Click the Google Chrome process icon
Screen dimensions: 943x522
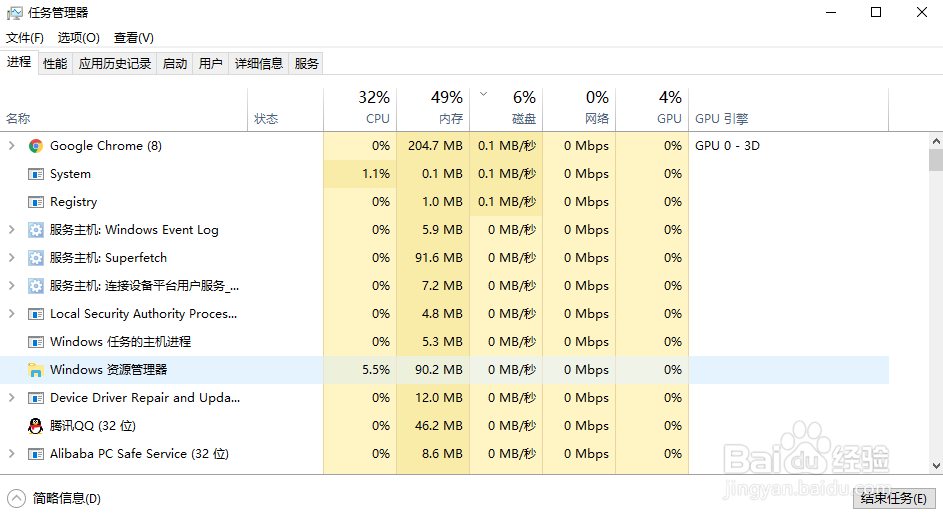click(36, 146)
